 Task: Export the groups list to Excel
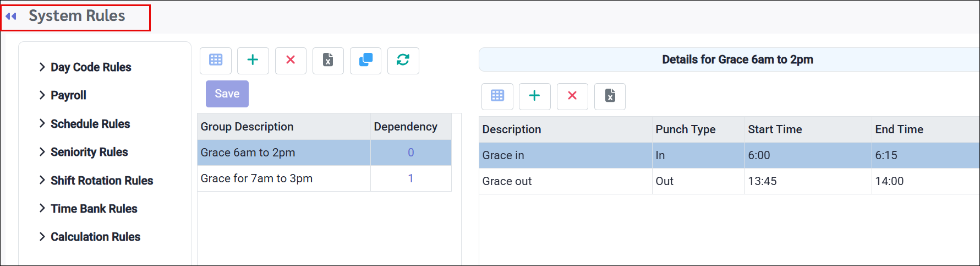[x=328, y=60]
